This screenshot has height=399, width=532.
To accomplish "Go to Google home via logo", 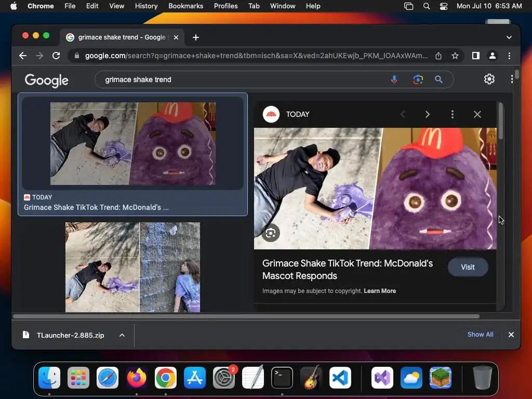I will [46, 81].
